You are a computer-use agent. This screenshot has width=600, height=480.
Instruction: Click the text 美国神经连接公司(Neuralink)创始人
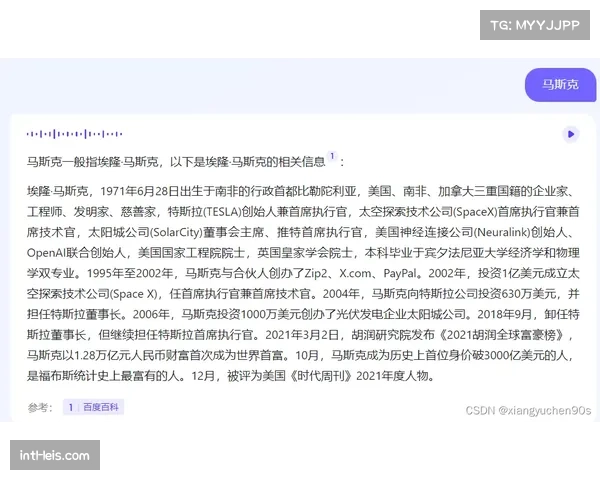[471, 232]
